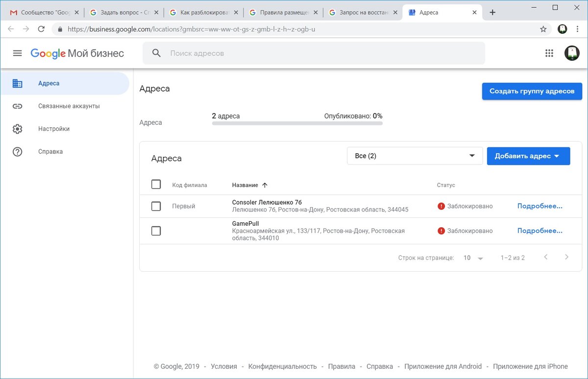Open Справка in sidebar
The width and height of the screenshot is (588, 379).
point(65,151)
